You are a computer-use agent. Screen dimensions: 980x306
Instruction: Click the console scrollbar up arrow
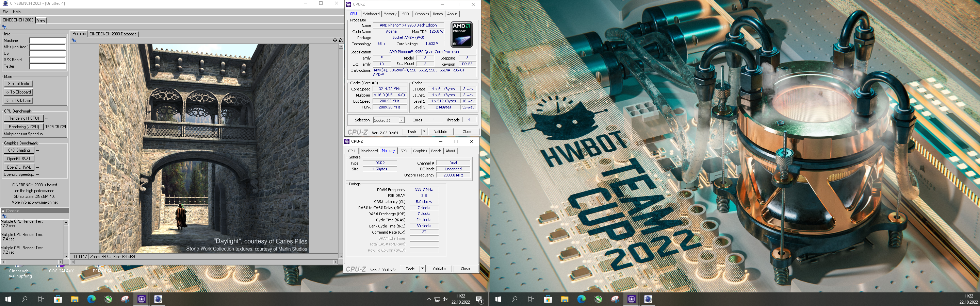(66, 222)
